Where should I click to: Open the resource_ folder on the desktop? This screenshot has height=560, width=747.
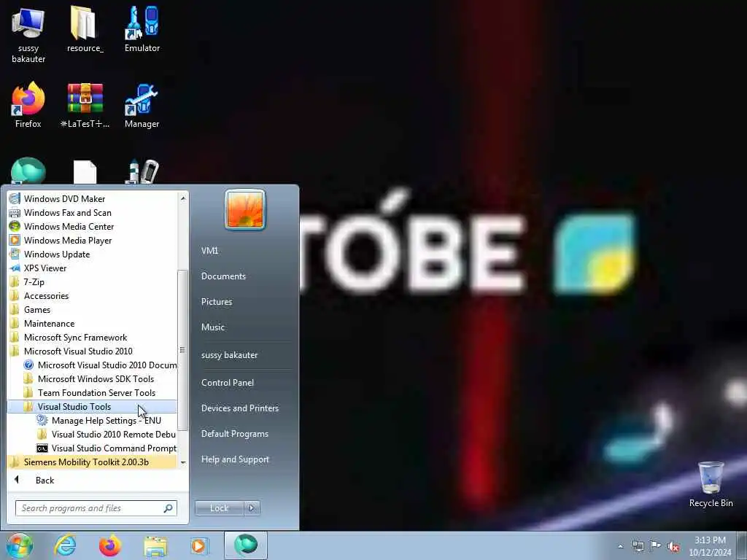click(85, 29)
